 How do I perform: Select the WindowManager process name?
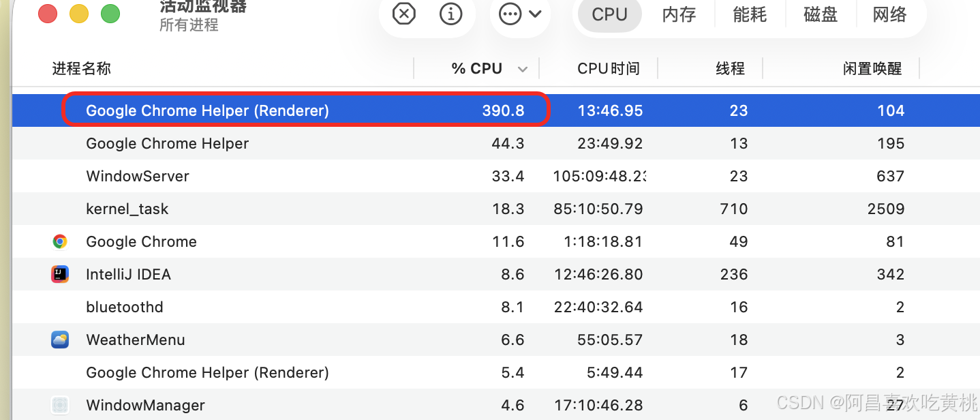pyautogui.click(x=145, y=405)
